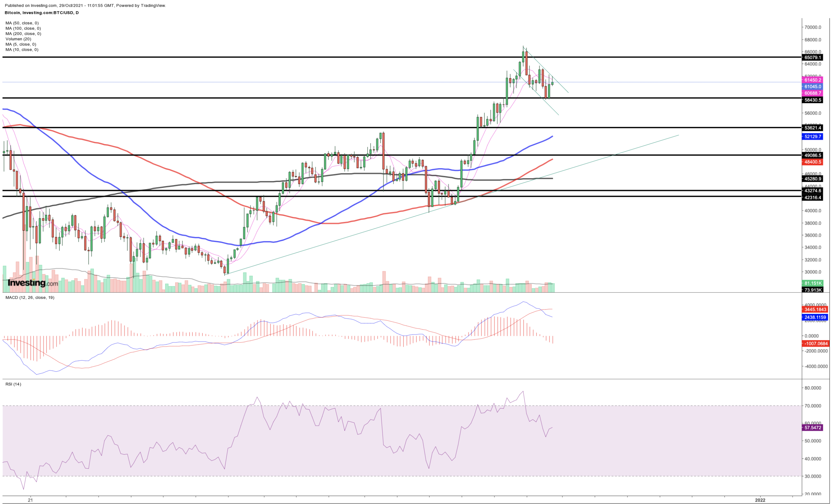The width and height of the screenshot is (832, 504).
Task: Click the 42316.4 horizontal level label
Action: (x=812, y=197)
